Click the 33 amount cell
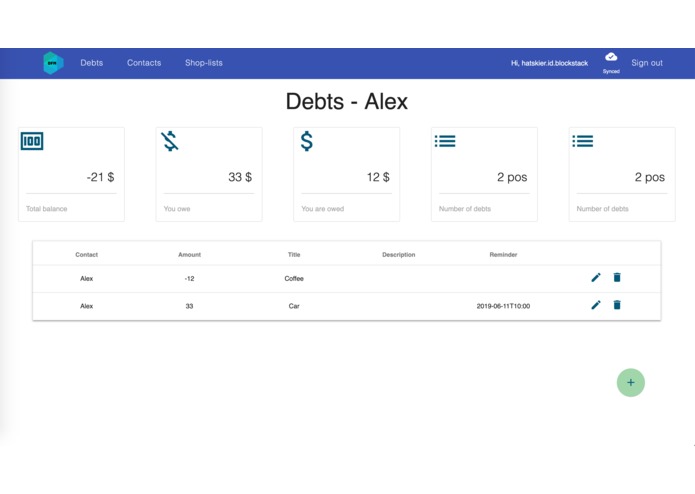The image size is (695, 494). click(x=189, y=306)
